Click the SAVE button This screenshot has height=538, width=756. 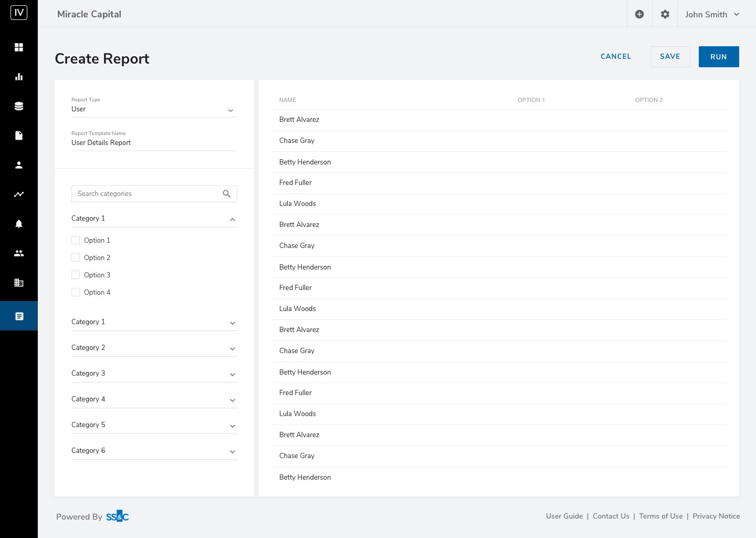(x=670, y=57)
